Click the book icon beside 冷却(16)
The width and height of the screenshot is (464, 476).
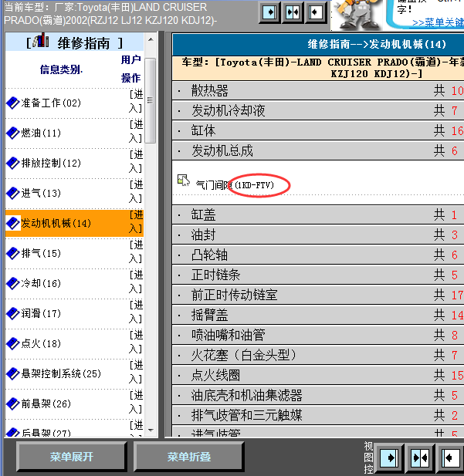tap(13, 283)
